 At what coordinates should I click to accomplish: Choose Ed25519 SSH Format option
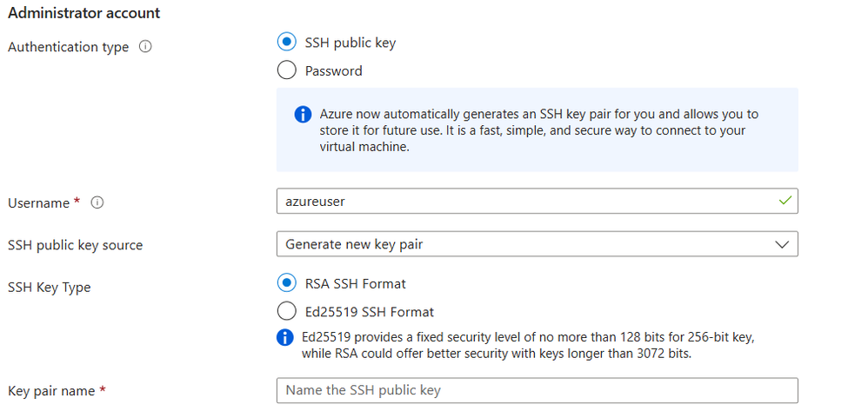286,311
